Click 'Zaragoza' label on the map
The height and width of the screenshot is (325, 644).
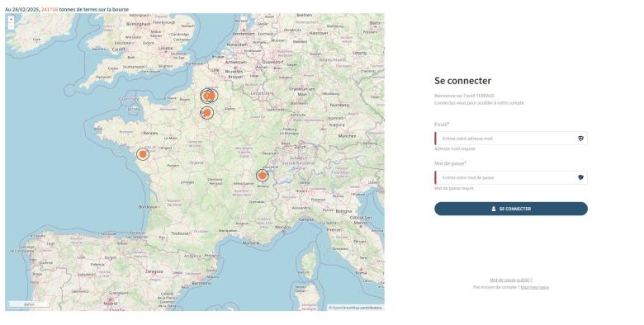(x=154, y=271)
